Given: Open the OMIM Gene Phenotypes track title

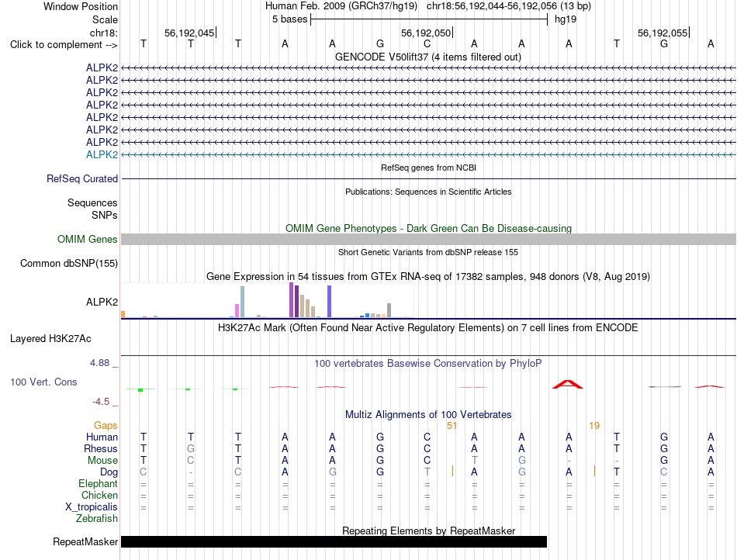Looking at the screenshot, I should pyautogui.click(x=428, y=228).
